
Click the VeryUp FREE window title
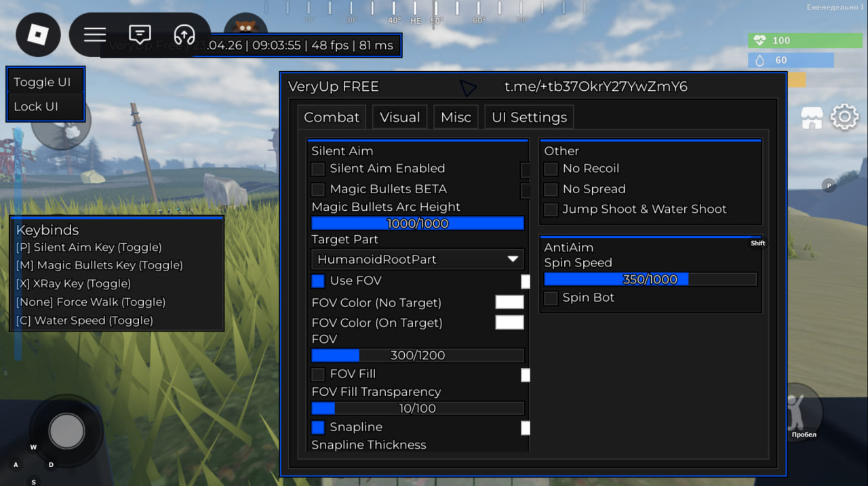334,87
